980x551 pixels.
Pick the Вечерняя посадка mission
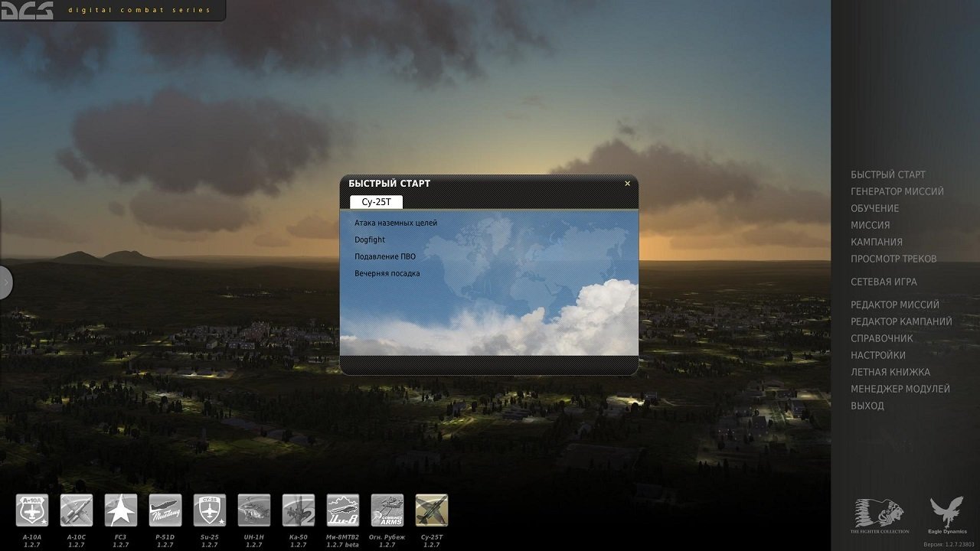pos(387,273)
